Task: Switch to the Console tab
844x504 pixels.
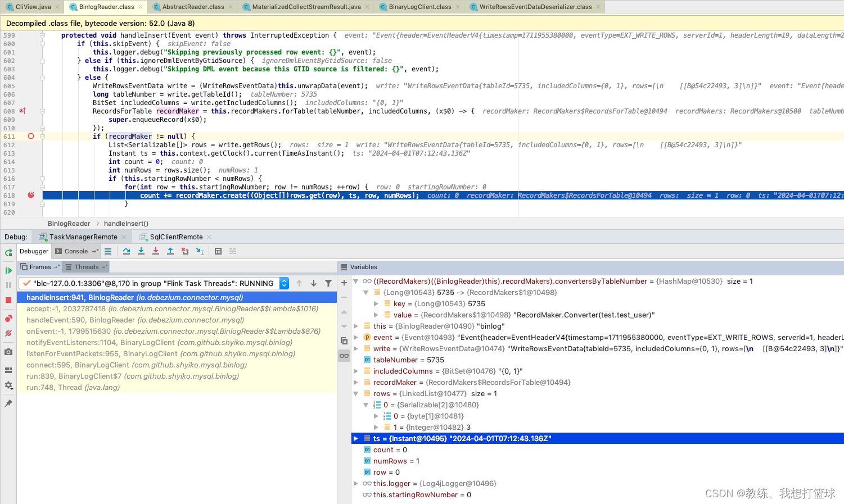Action: (x=76, y=251)
